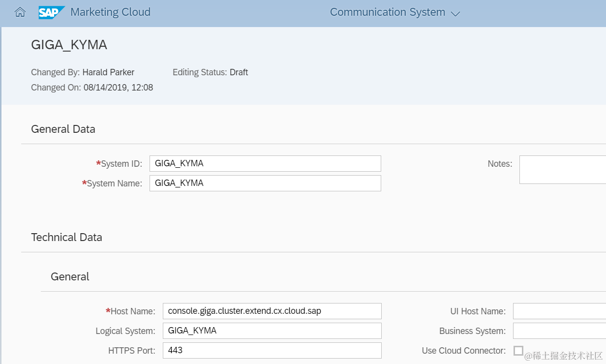Focus the UI Host Name field
This screenshot has height=364, width=606.
click(559, 311)
